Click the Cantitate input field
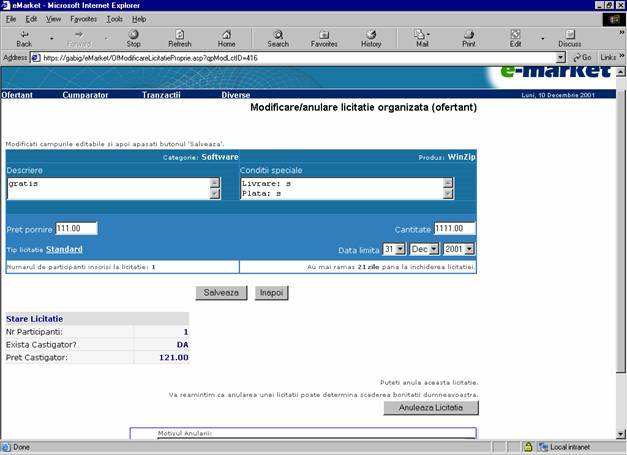627x455 pixels. [x=455, y=229]
